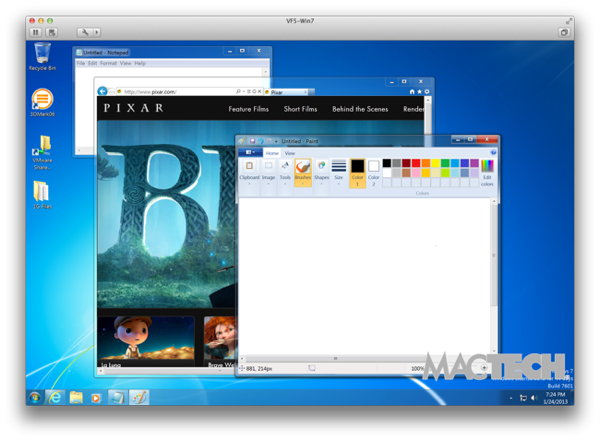Select the Color 1 box
This screenshot has height=441, width=600.
357,171
